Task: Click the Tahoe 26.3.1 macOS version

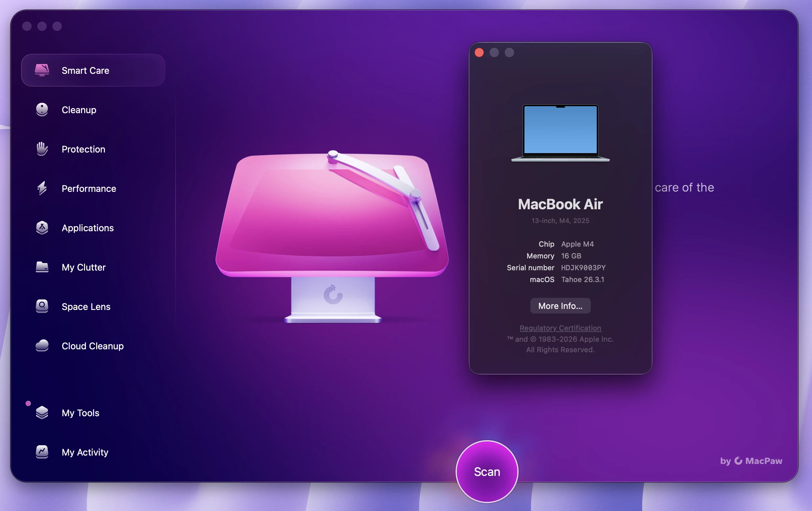Action: tap(583, 279)
